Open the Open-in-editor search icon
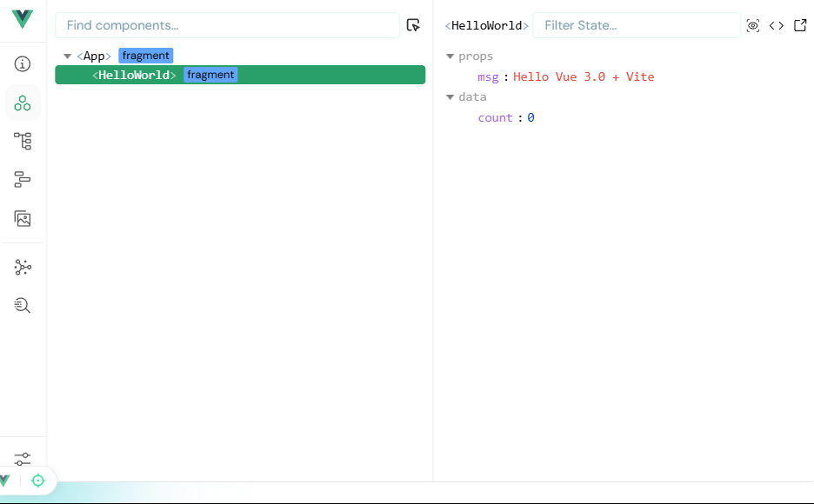This screenshot has width=814, height=504. (x=23, y=305)
